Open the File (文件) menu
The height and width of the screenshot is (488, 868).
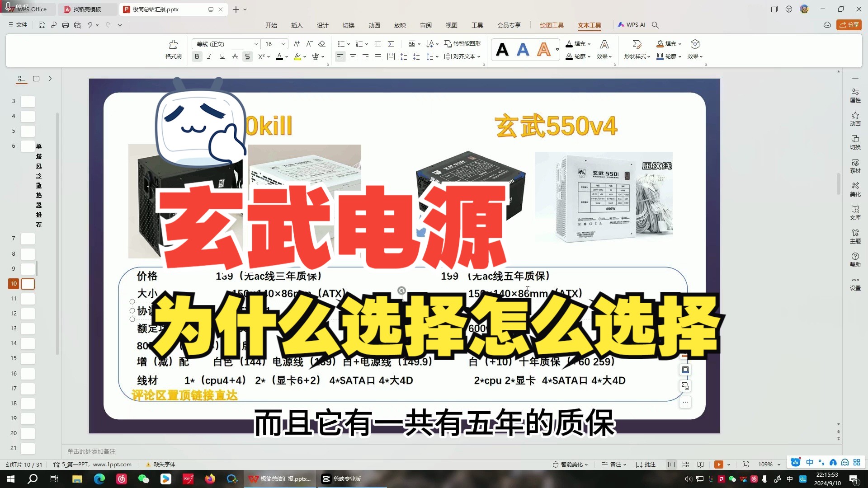[18, 25]
